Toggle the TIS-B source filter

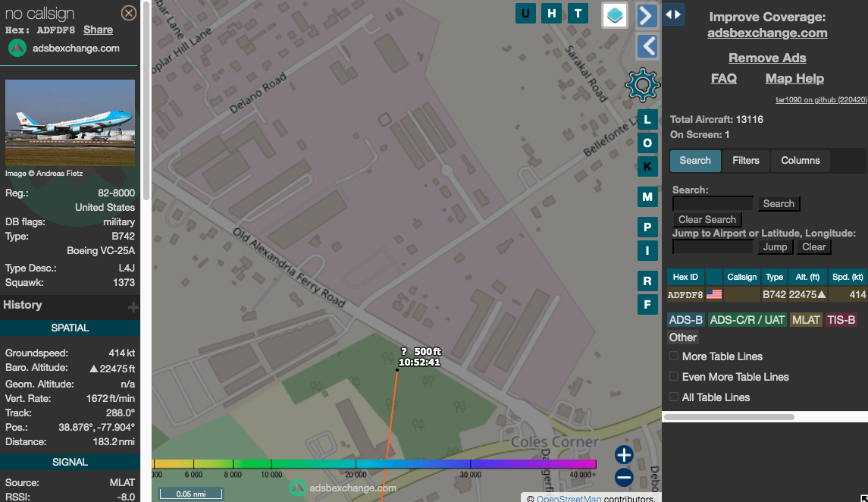point(841,320)
